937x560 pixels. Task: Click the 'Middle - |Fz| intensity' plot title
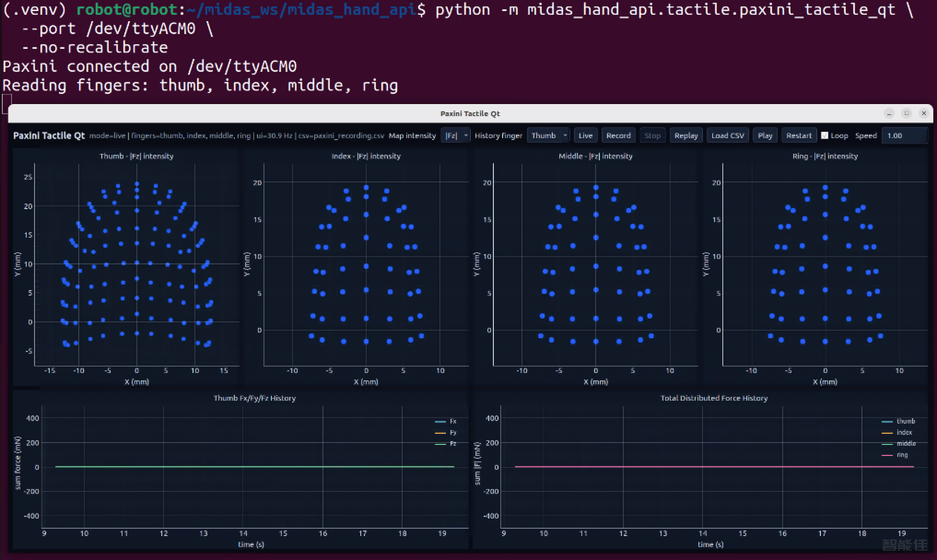click(595, 156)
